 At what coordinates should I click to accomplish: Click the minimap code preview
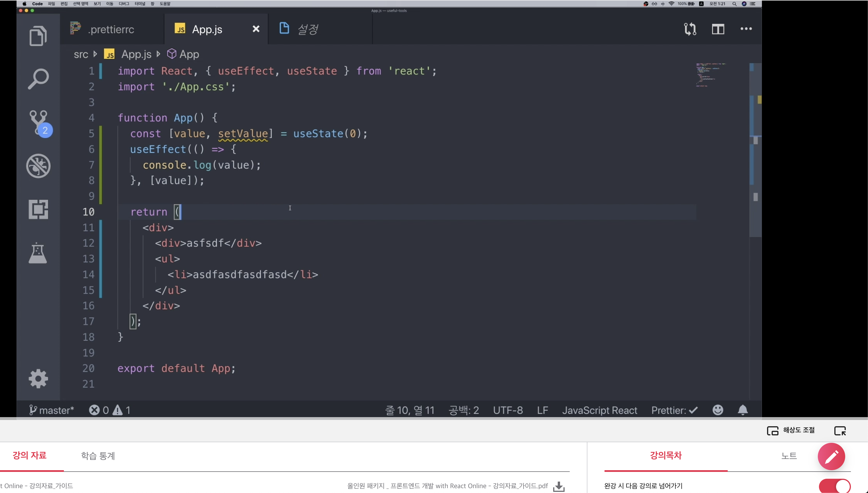(x=711, y=74)
